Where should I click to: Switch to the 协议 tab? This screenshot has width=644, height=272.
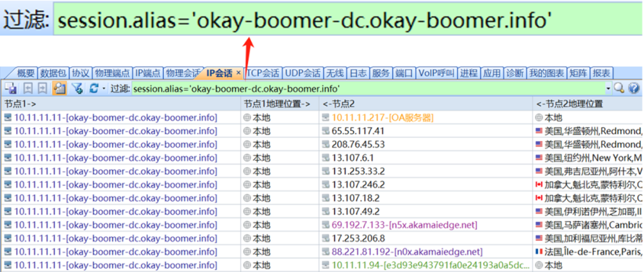coord(80,73)
